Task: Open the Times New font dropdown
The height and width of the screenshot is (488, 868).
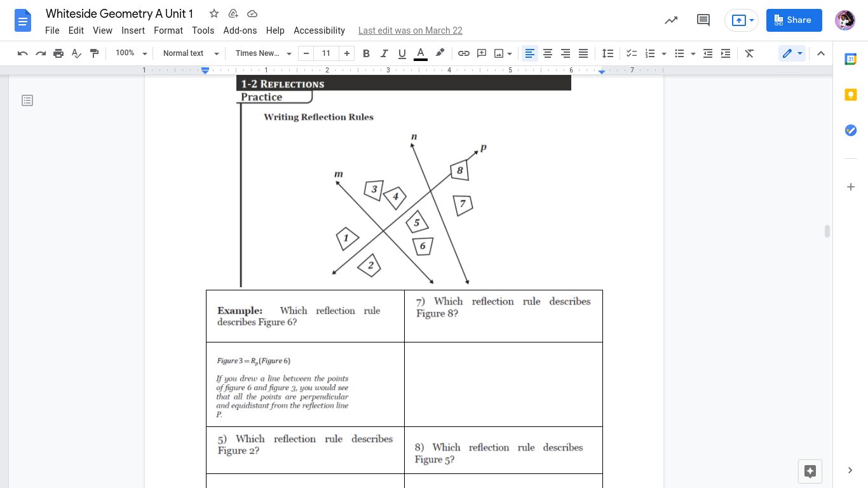Action: pos(263,53)
